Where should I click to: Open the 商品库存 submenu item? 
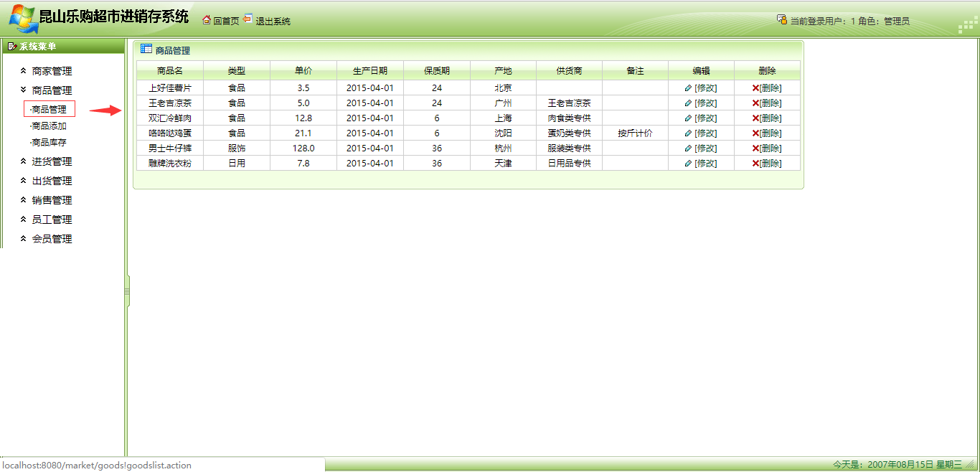pyautogui.click(x=49, y=143)
